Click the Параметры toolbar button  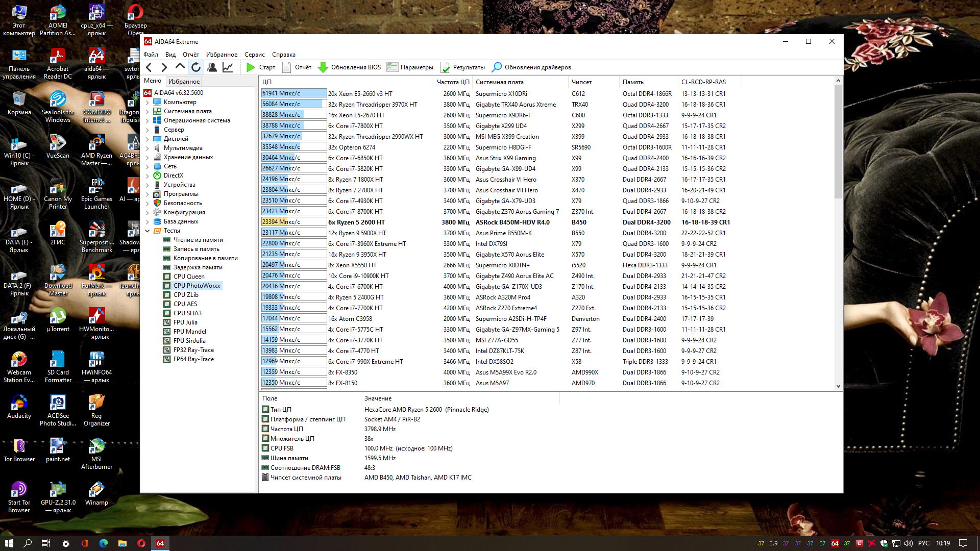[x=410, y=67]
